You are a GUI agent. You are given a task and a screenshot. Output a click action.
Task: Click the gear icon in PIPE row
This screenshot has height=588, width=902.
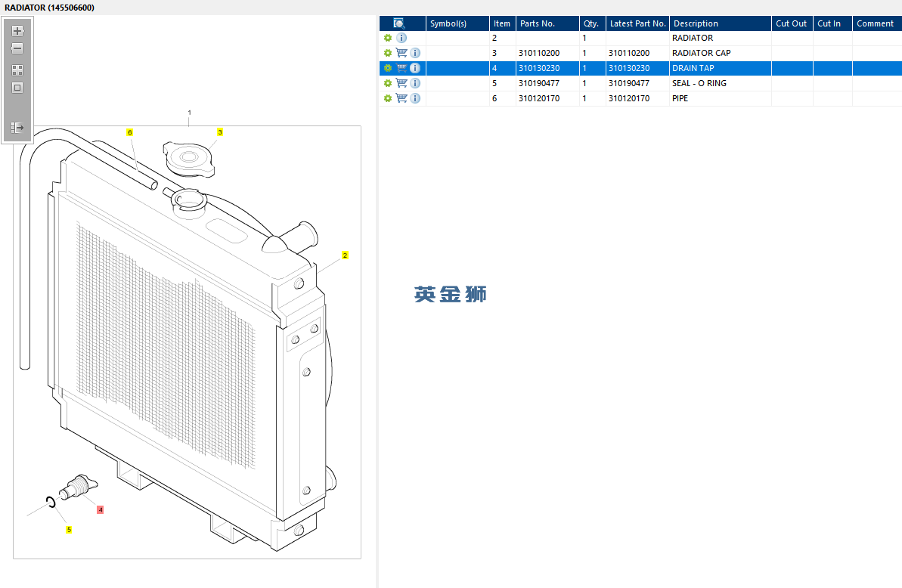pos(388,98)
